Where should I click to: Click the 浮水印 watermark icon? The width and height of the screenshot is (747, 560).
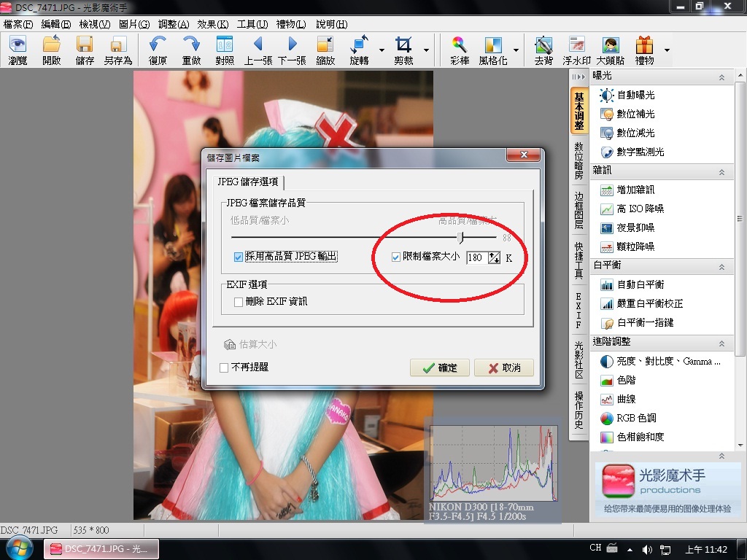tap(576, 50)
